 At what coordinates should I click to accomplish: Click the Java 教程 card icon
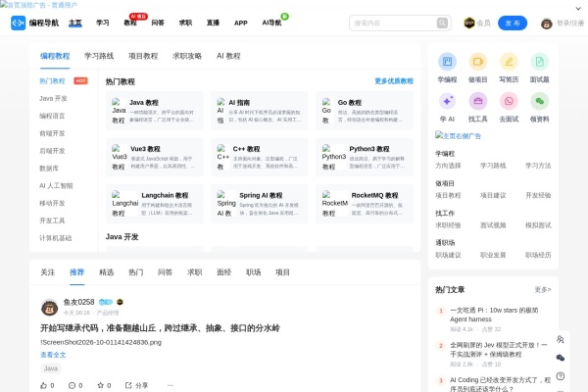tap(119, 111)
